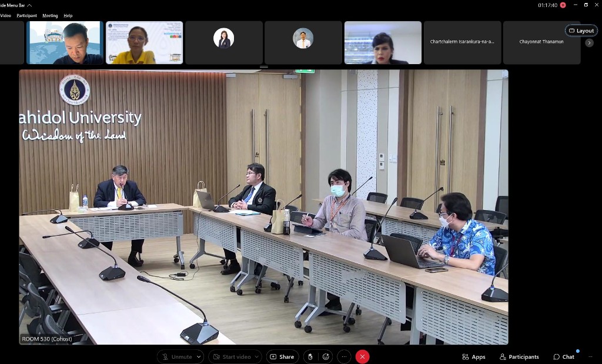Open more options next to reactions
The height and width of the screenshot is (364, 602).
point(344,357)
